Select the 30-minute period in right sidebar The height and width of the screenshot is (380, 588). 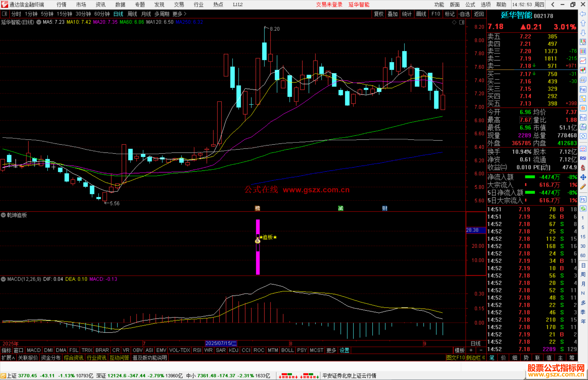(583, 246)
